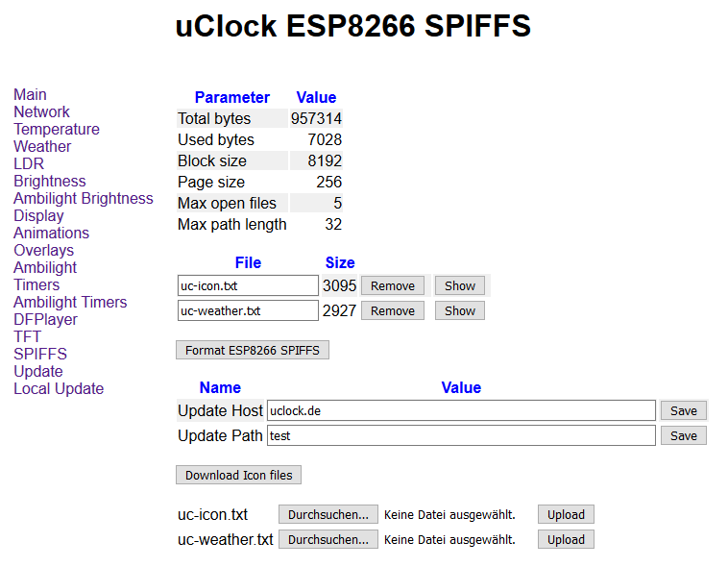Click the Update Path input field
This screenshot has height=567, width=728.
pos(461,435)
